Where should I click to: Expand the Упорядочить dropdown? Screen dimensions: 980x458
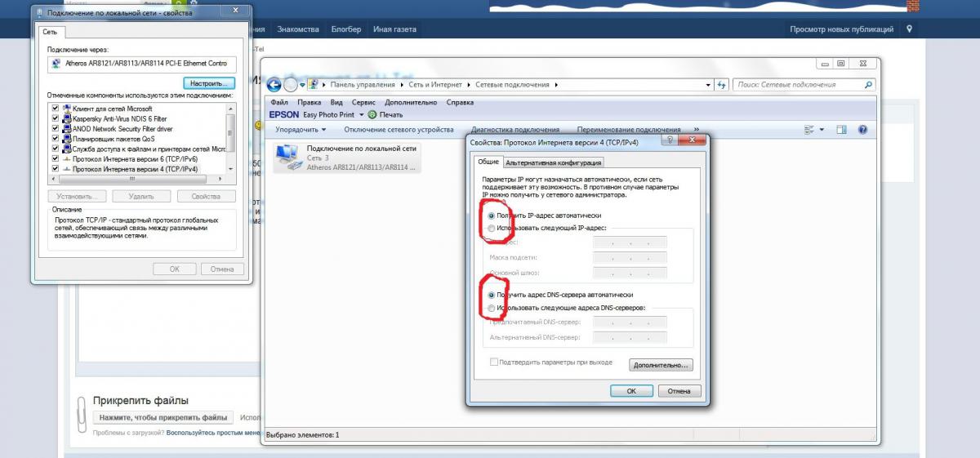point(300,130)
